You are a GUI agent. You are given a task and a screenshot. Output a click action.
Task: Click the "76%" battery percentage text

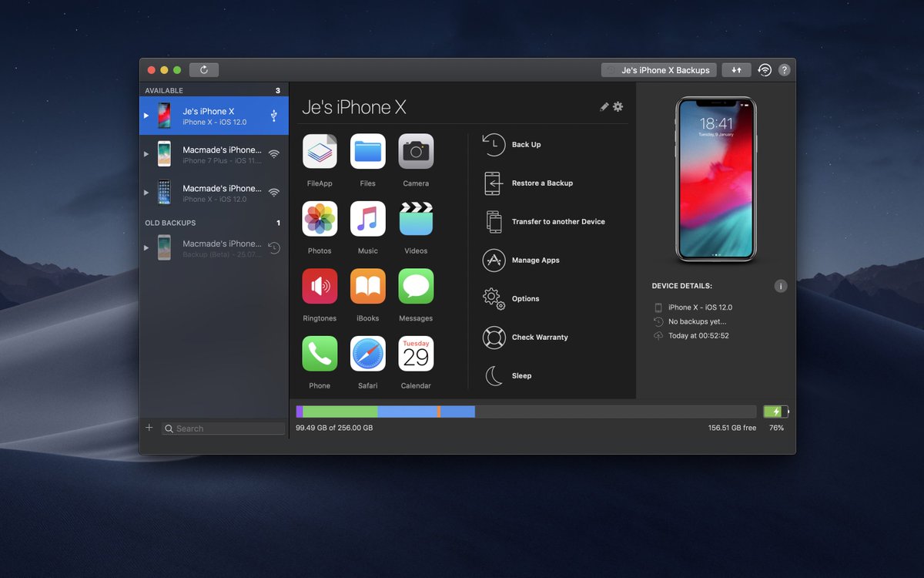click(776, 428)
